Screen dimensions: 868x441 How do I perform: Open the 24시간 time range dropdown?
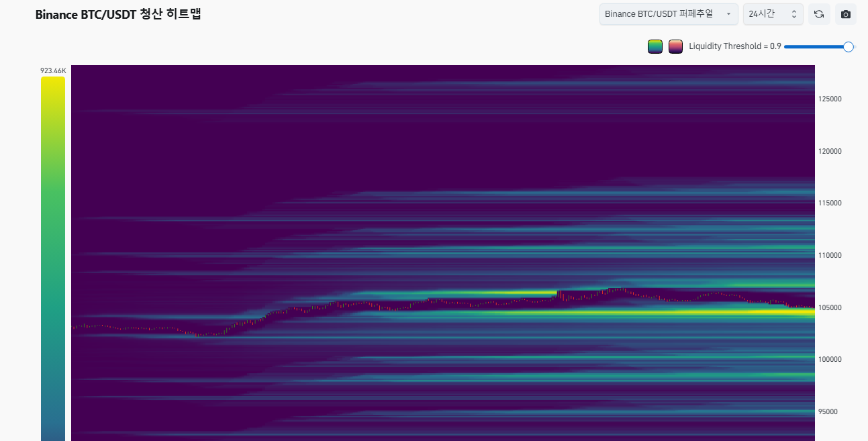click(773, 14)
